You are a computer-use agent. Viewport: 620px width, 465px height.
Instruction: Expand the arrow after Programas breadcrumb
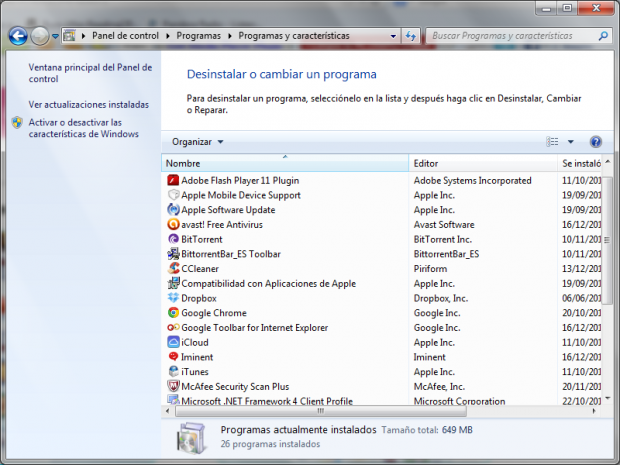(x=230, y=36)
